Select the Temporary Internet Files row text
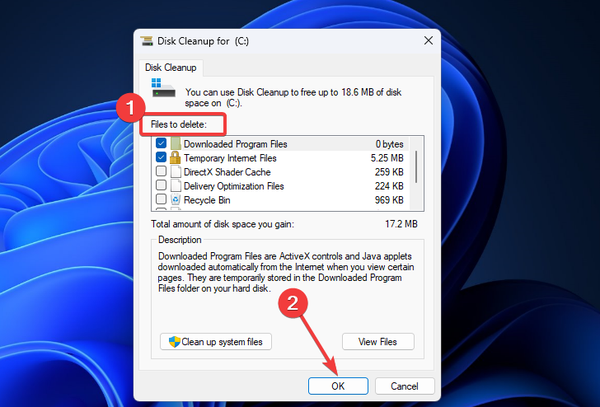The image size is (600, 407). coord(230,158)
